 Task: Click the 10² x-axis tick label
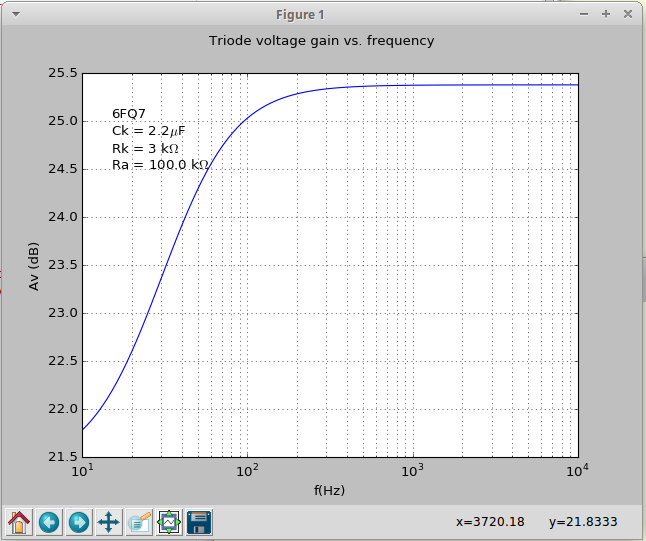(248, 470)
